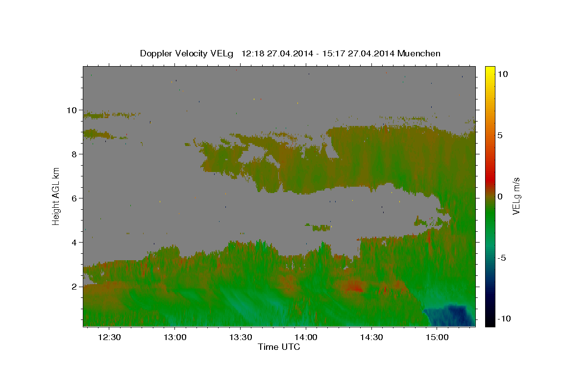Screen dimensions: 588x392
Task: Click the colorbar label '-10'
Action: 504,319
